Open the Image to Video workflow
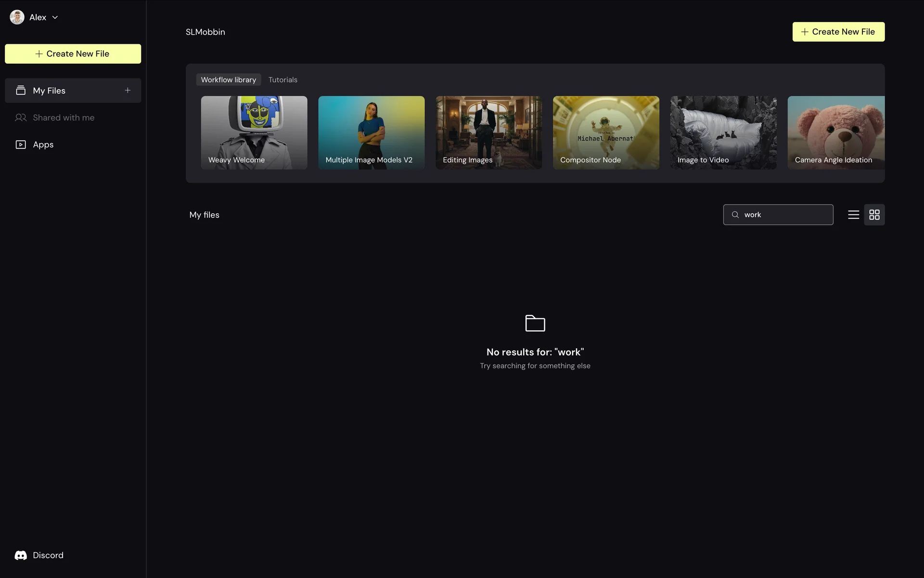This screenshot has height=578, width=924. tap(723, 132)
